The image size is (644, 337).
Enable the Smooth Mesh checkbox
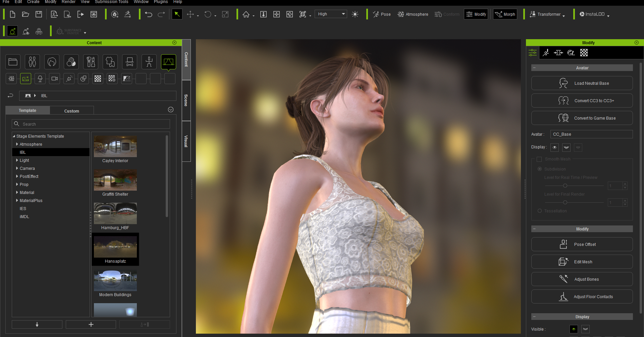tap(539, 159)
